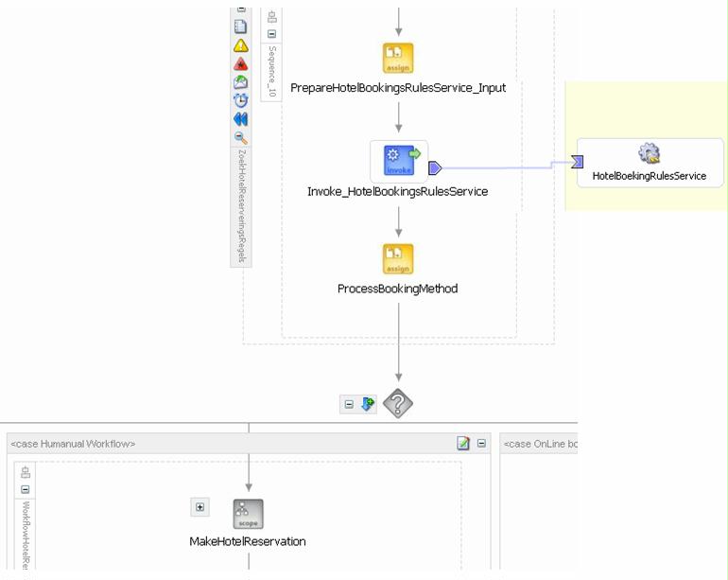Screen dimensions: 728x580
Task: Select the PrepareHotelBookingsRulesService_Input assign activity icon
Action: coord(398,58)
